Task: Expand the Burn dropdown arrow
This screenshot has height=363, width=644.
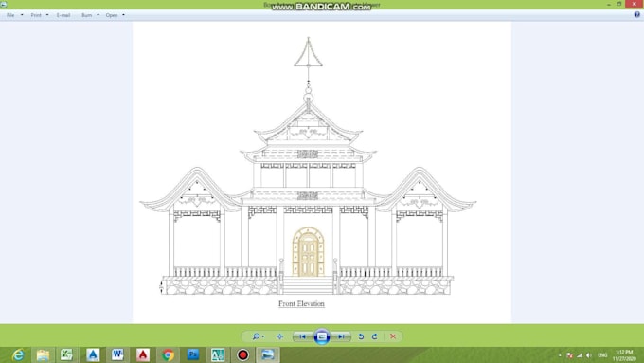Action: click(x=98, y=15)
